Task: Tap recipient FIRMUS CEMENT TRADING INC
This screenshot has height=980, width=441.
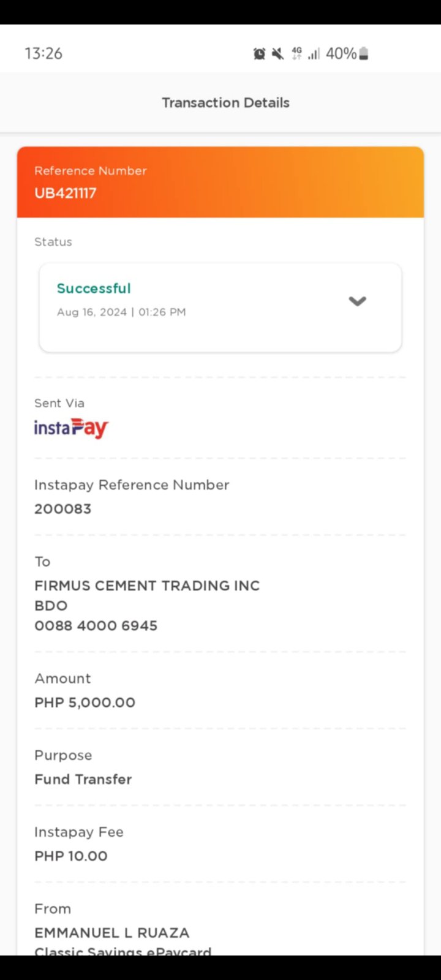Action: (x=147, y=586)
